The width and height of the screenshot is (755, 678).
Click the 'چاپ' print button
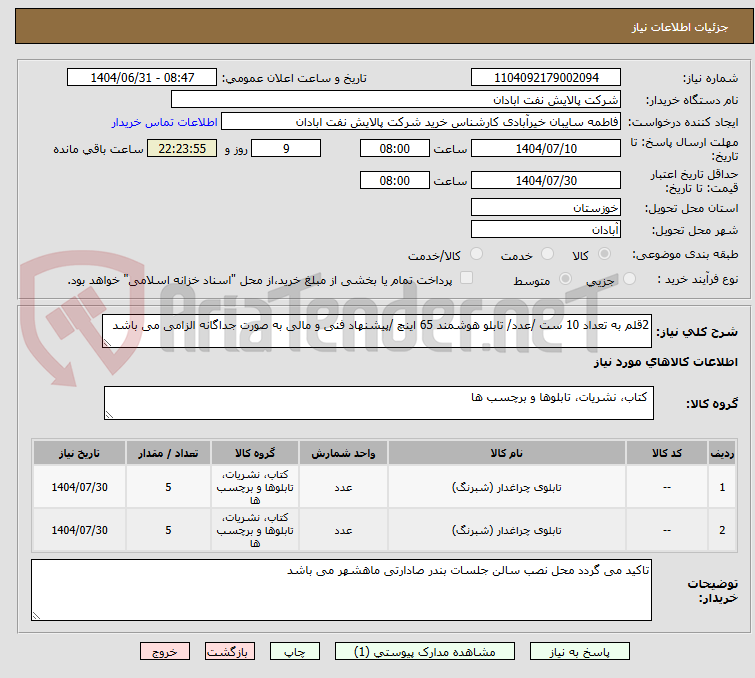(x=295, y=652)
